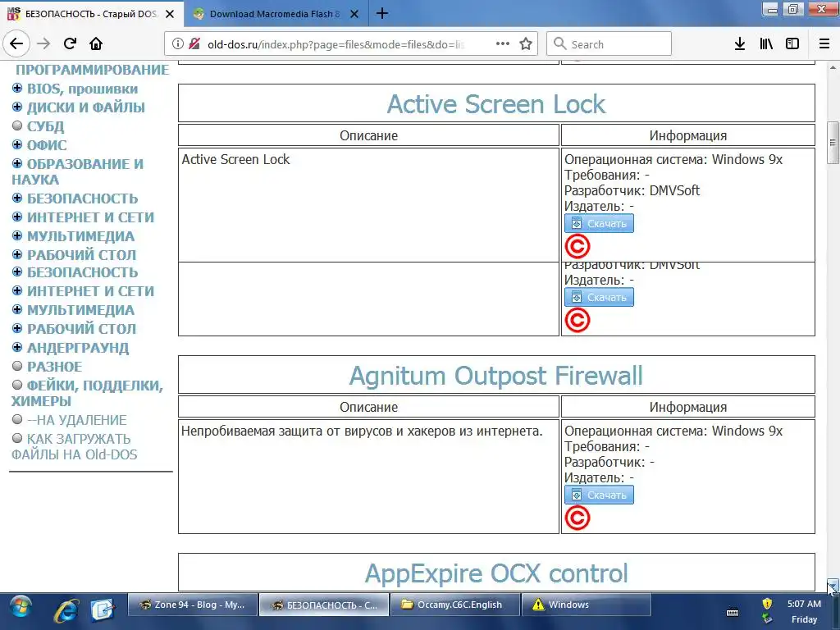Image resolution: width=840 pixels, height=630 pixels.
Task: Open the ПРОГРАММИРОВАНИЕ category link
Action: pyautogui.click(x=92, y=70)
